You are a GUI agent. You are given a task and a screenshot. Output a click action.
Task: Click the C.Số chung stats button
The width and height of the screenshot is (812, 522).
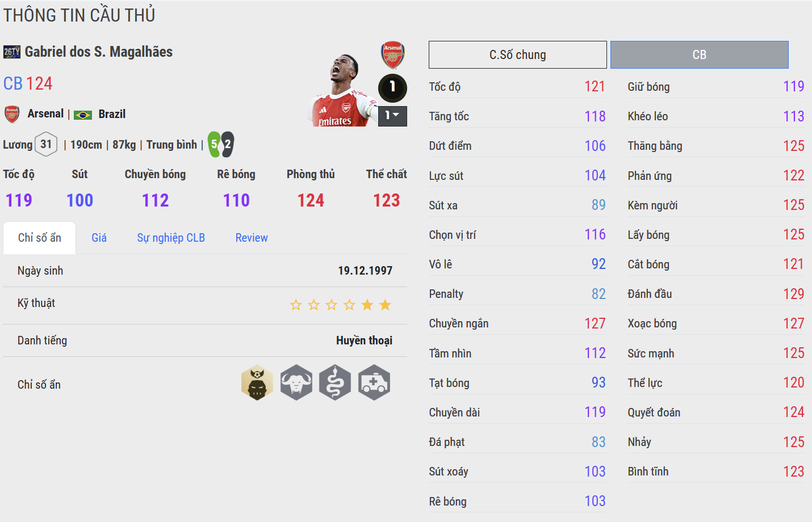(x=518, y=55)
